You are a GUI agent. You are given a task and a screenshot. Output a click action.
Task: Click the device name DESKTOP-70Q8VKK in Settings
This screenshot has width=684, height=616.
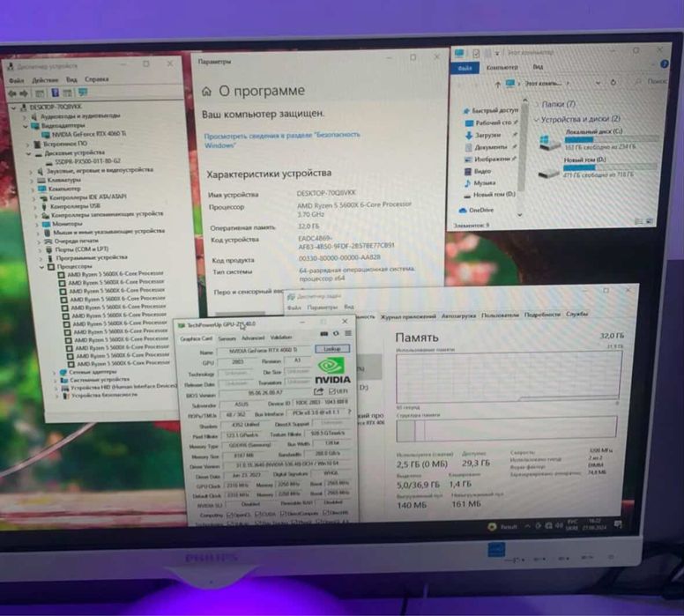(326, 193)
